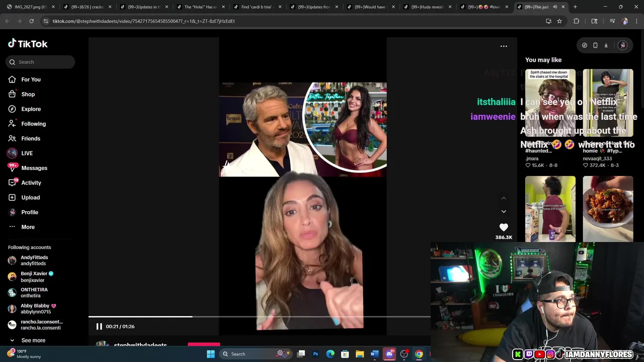Focus the TikTok sidebar search field
This screenshot has height=362, width=644.
tap(40, 62)
